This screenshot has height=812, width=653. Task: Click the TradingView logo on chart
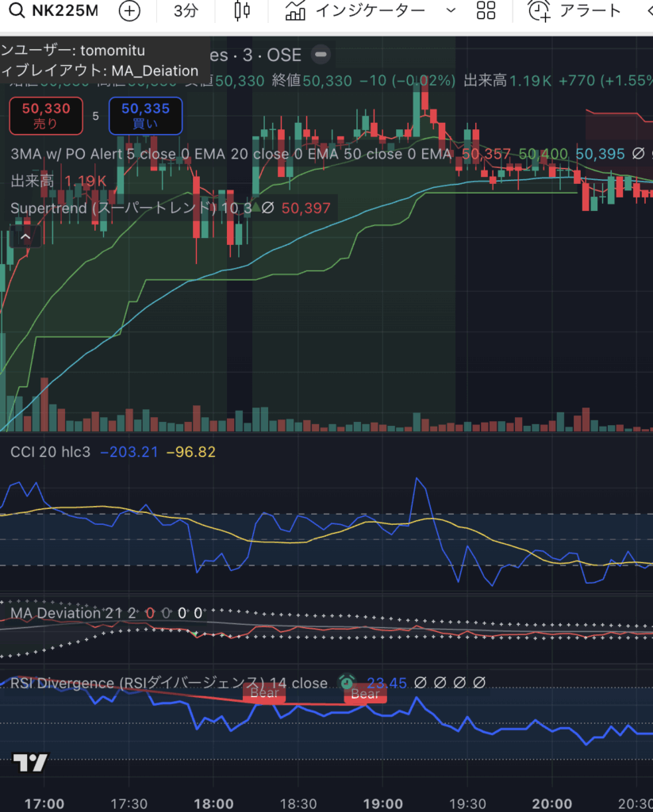point(31,763)
